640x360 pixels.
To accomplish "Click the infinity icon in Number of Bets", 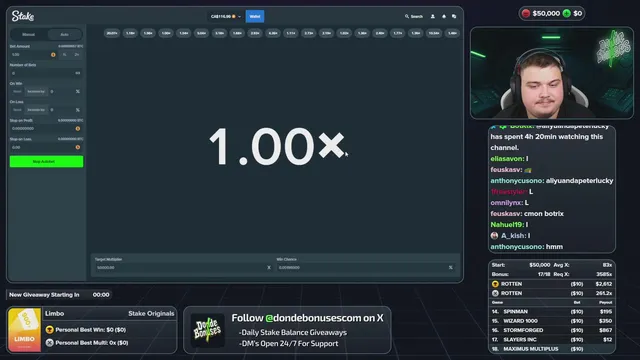I will pos(78,73).
